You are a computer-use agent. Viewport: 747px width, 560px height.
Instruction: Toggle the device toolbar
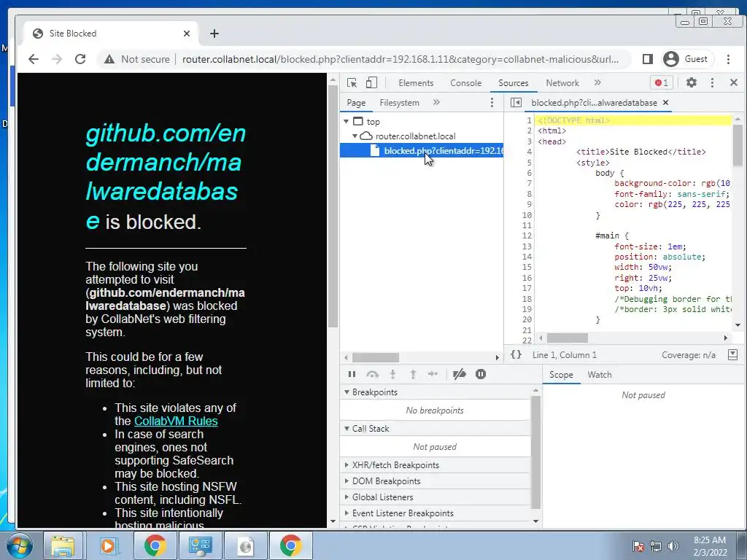pyautogui.click(x=371, y=83)
